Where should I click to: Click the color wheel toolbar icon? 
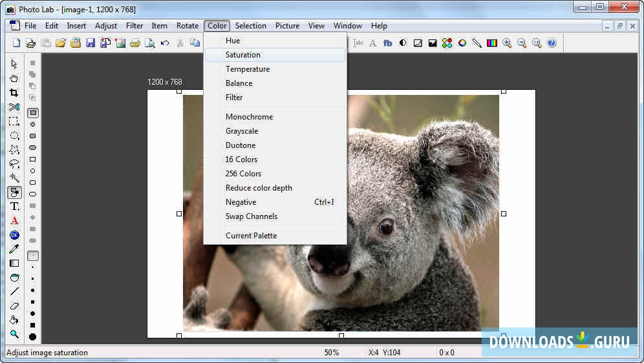click(x=462, y=43)
